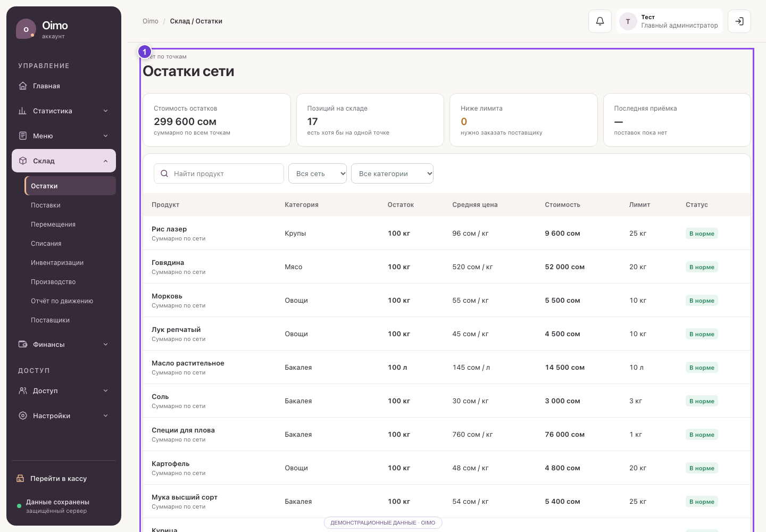Expand the Меню chevron
The image size is (766, 532).
pos(105,136)
